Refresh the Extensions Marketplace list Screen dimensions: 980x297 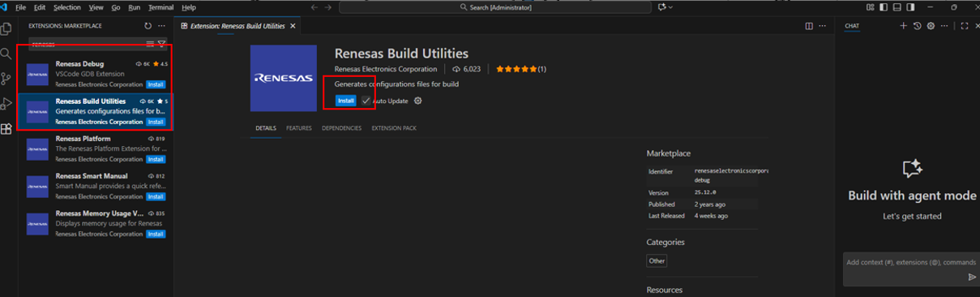[x=148, y=26]
